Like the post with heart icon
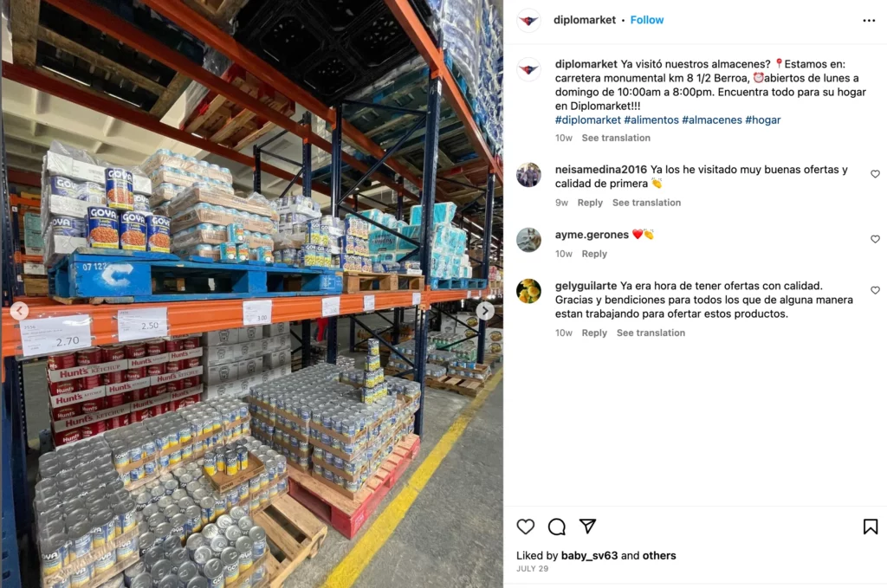887x588 pixels. (x=526, y=527)
